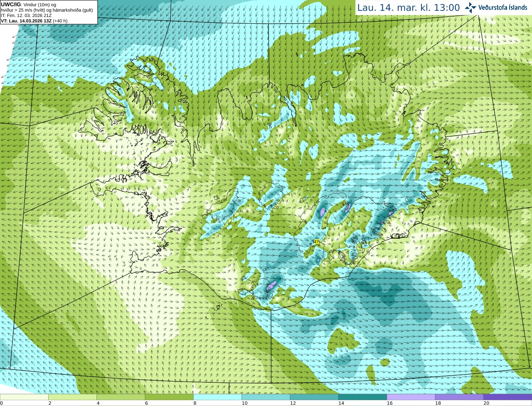Click the VT: Lau. 14.03.2026 13Z line

[34, 21]
